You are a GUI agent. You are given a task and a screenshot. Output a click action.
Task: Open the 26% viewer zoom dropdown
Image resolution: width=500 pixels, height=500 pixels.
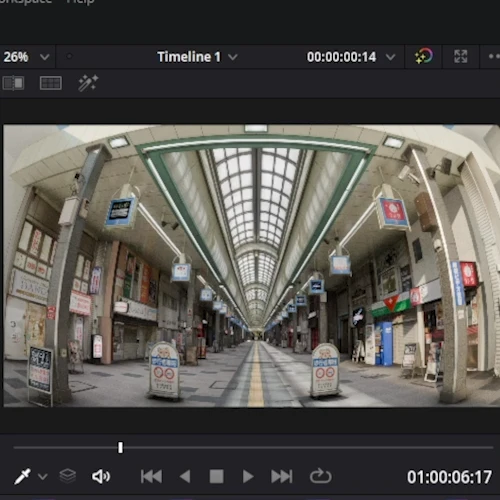(x=44, y=57)
